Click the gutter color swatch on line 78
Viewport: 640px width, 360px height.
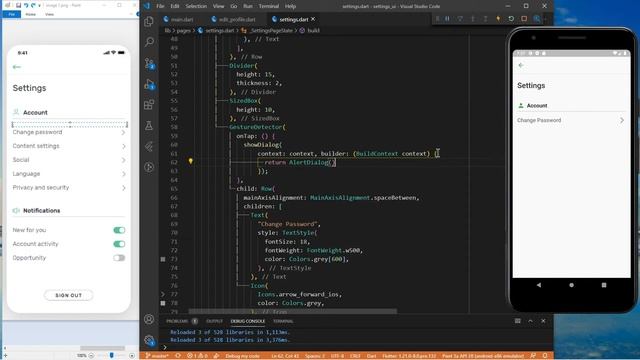(x=163, y=303)
